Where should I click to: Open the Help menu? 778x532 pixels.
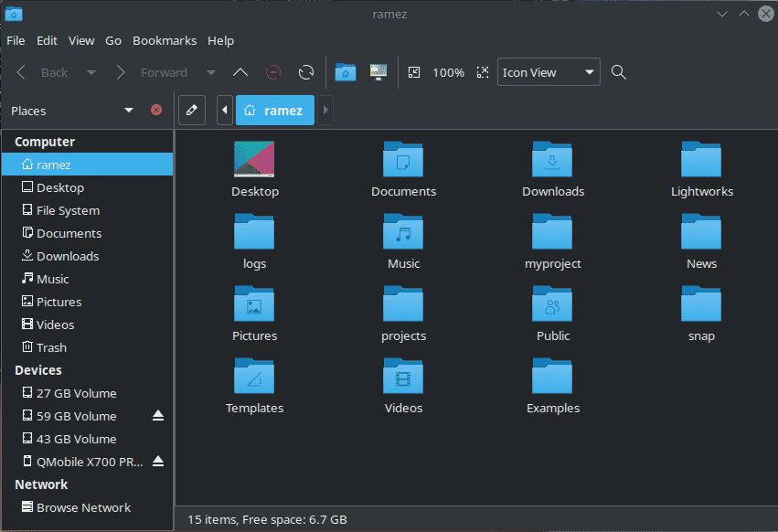click(221, 41)
